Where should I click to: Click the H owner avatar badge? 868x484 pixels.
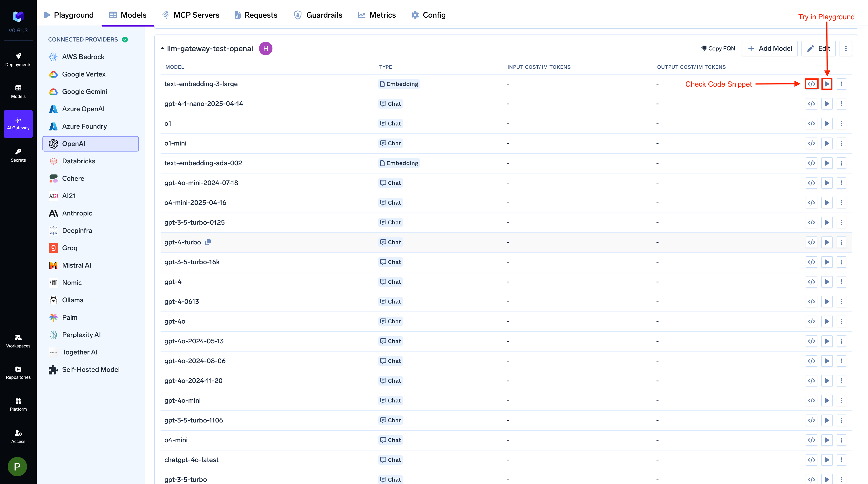[x=265, y=48]
